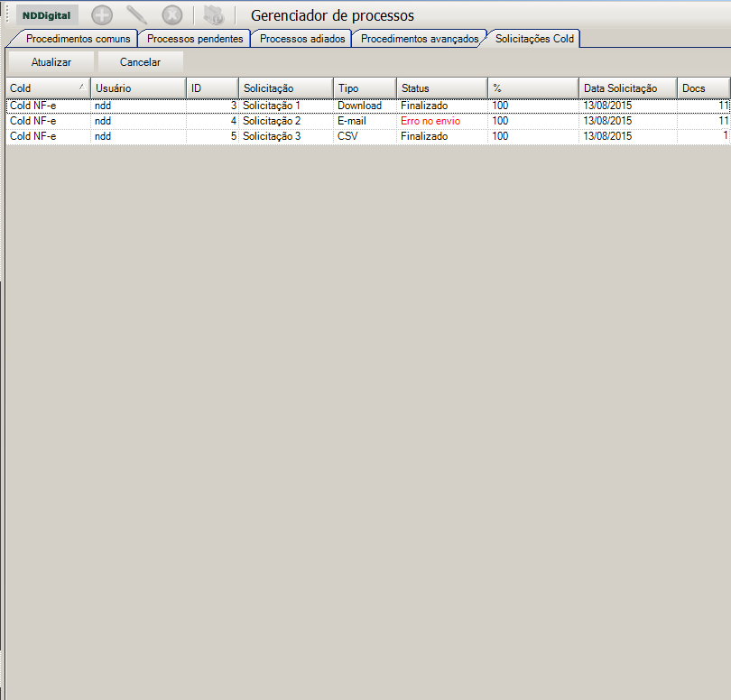Sort by the Cold column header
The width and height of the screenshot is (731, 700).
coord(49,88)
